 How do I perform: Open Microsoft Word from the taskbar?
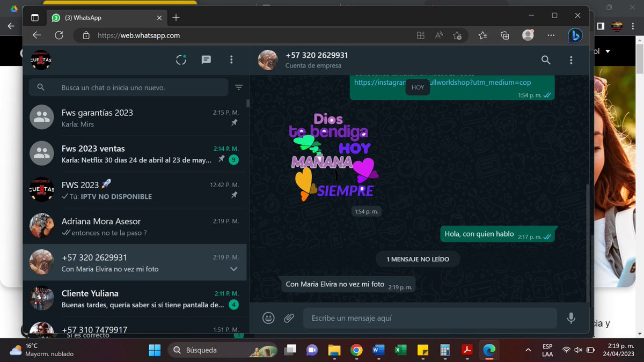click(378, 350)
